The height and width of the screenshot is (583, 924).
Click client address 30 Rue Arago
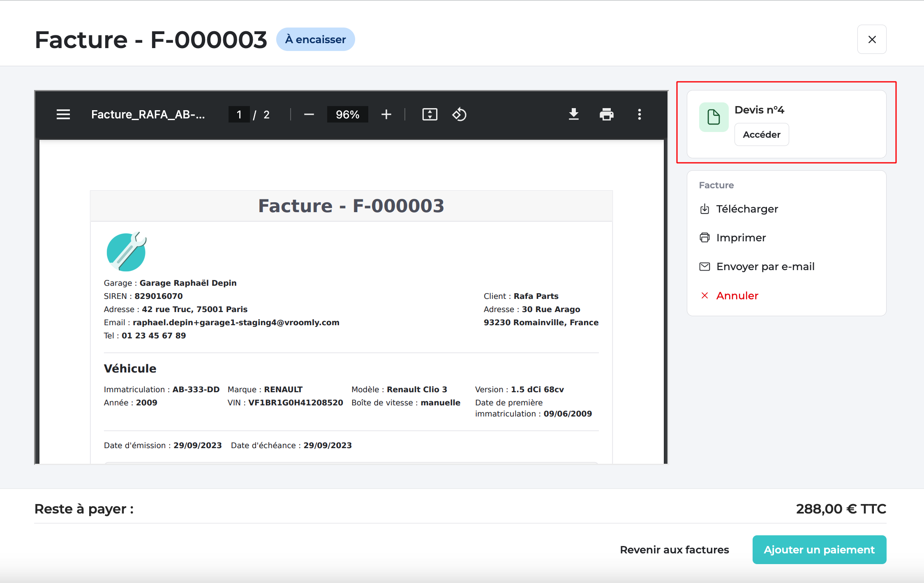tap(551, 309)
